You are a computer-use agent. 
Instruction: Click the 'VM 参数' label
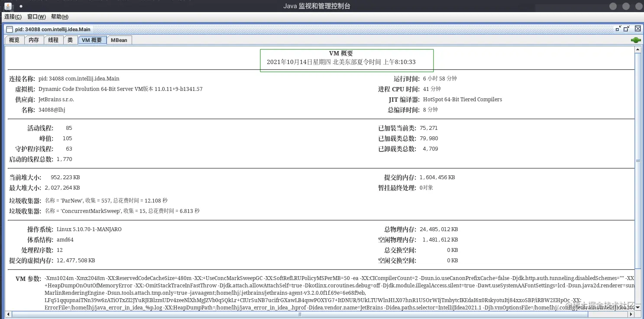point(28,279)
